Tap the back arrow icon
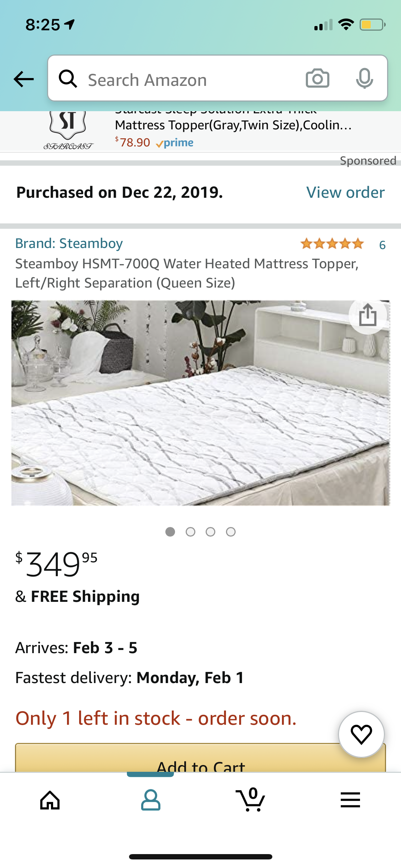Screen dimensions: 401x868 [x=24, y=79]
